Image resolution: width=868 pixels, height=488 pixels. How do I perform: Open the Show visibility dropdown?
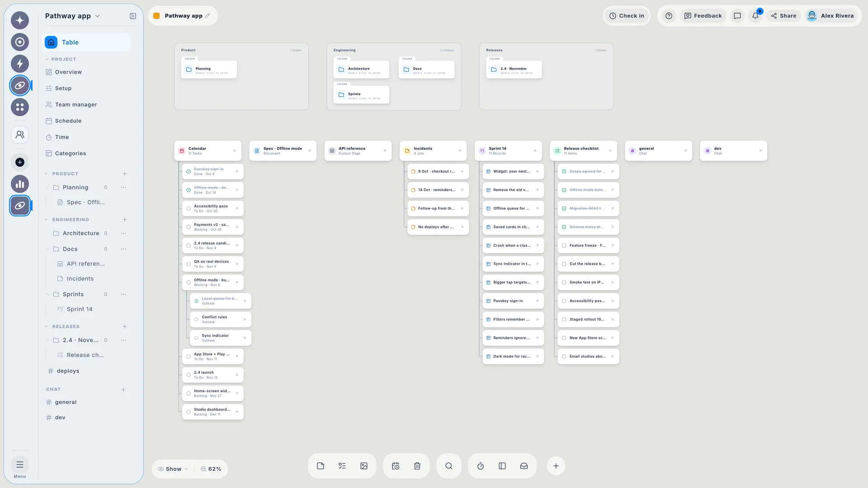(x=173, y=469)
